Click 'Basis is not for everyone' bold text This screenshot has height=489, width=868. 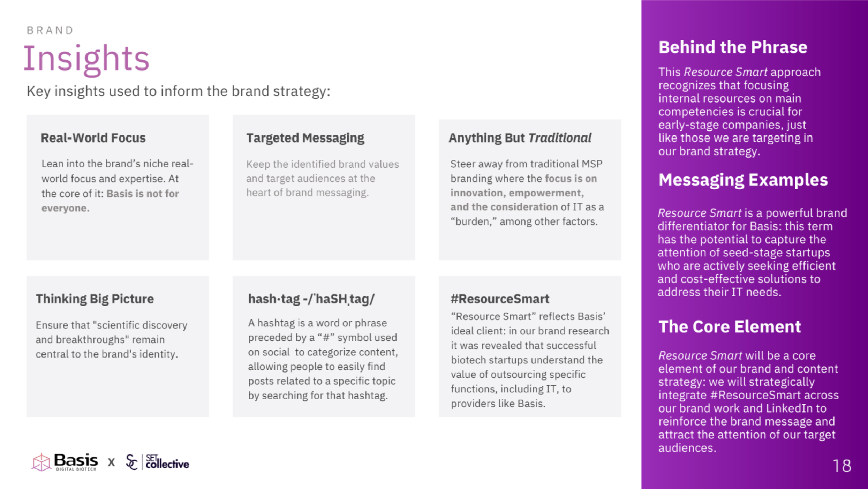[110, 201]
